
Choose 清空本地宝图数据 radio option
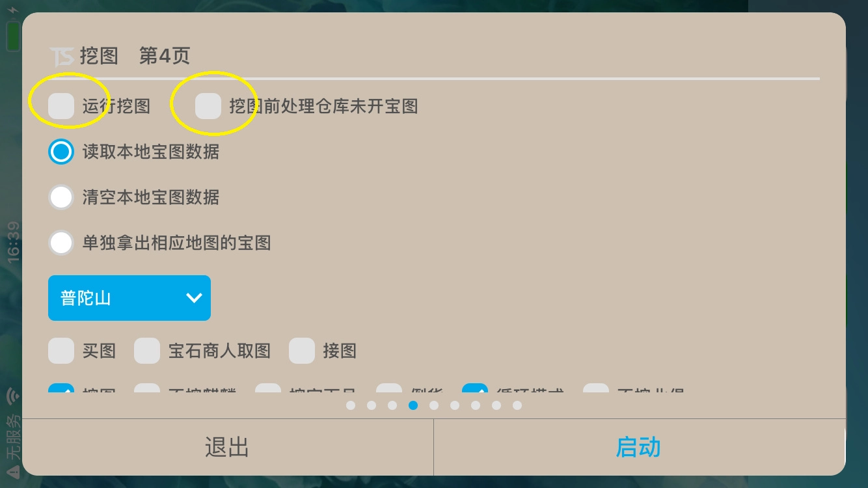[61, 197]
